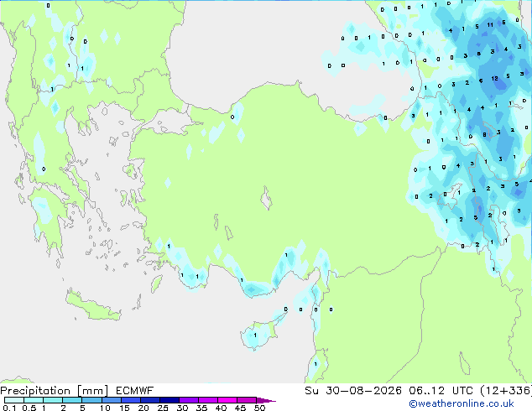
Task: Click the 45–50 mm legend swatch
Action: coord(247,400)
